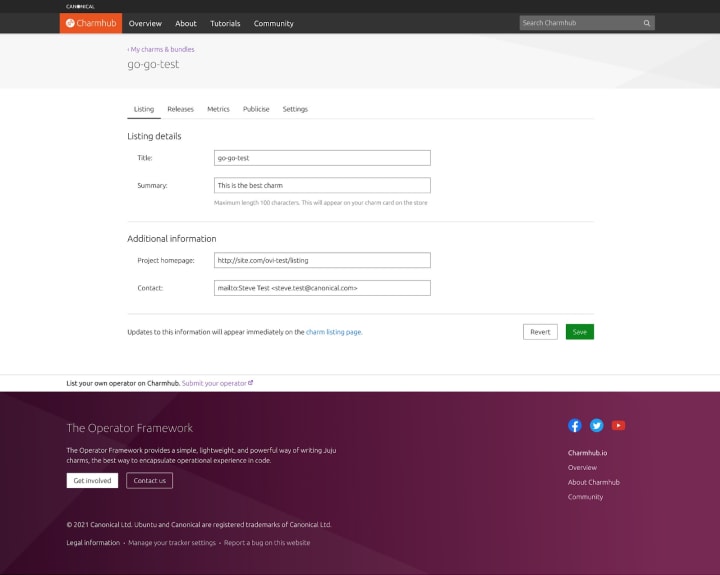This screenshot has height=575, width=720.
Task: Click The Operator Framework footer heading
Action: (129, 428)
